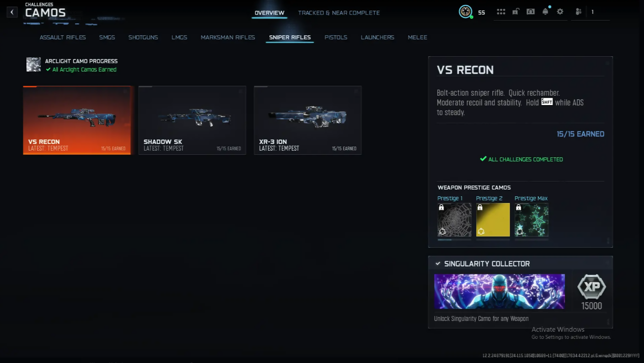Viewport: 644px width, 363px height.
Task: Open the nine-dot grid menu icon
Action: [x=501, y=12]
